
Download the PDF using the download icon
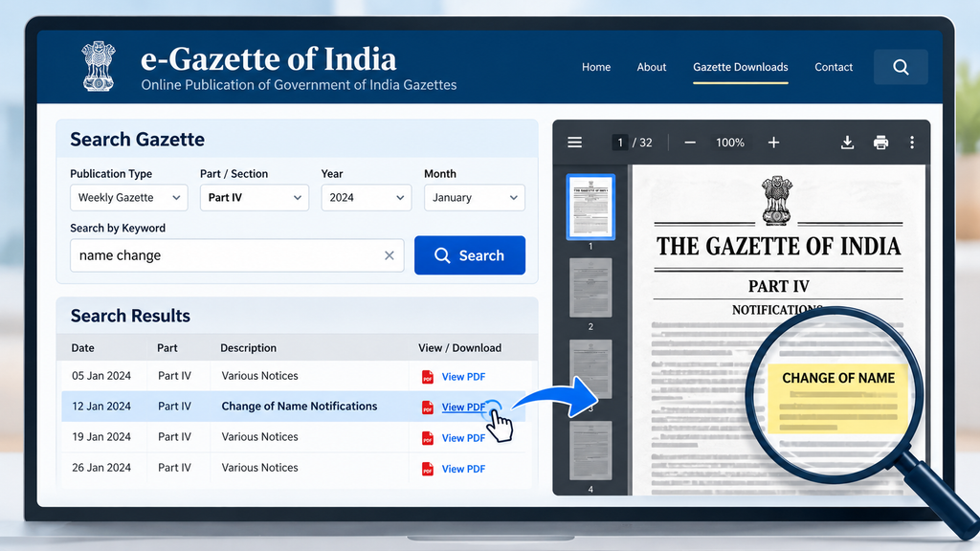pos(848,143)
